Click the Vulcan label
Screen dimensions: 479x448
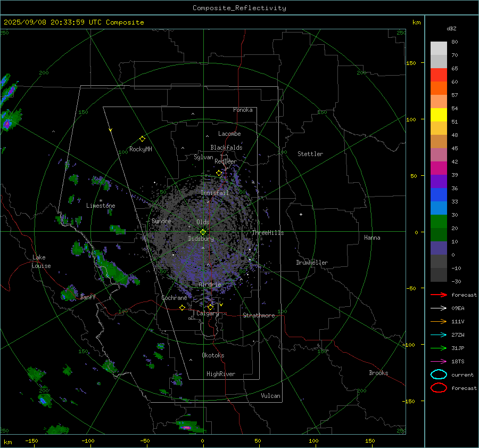270,396
